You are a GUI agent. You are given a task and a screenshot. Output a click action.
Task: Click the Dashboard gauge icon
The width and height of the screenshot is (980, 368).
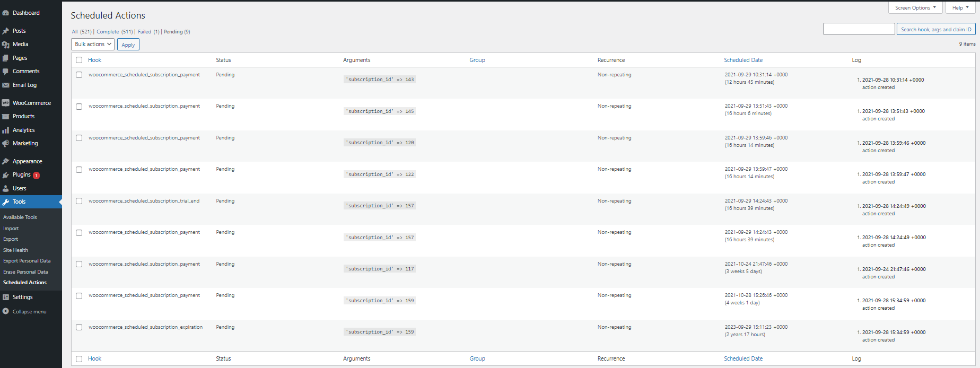tap(6, 13)
